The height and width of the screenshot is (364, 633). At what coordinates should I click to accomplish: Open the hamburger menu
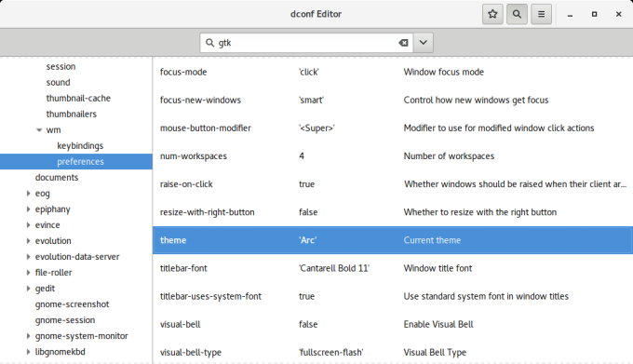click(x=542, y=14)
